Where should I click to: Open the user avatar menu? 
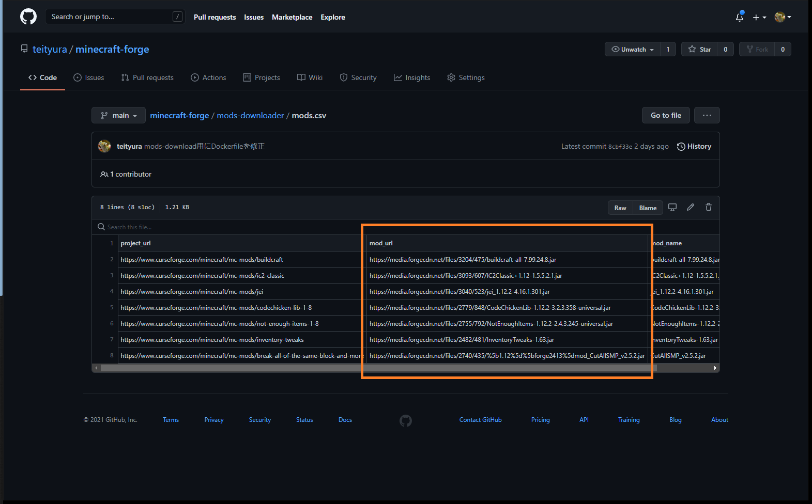point(783,17)
